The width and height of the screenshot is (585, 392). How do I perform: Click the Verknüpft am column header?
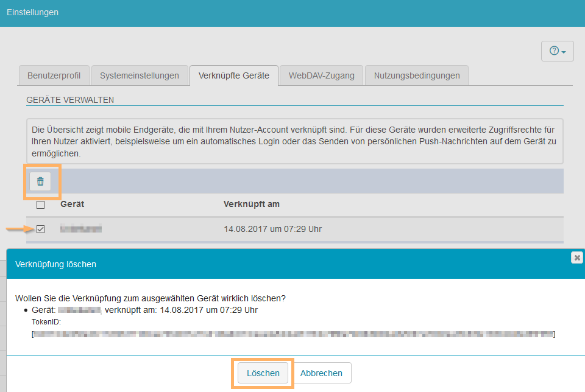251,204
